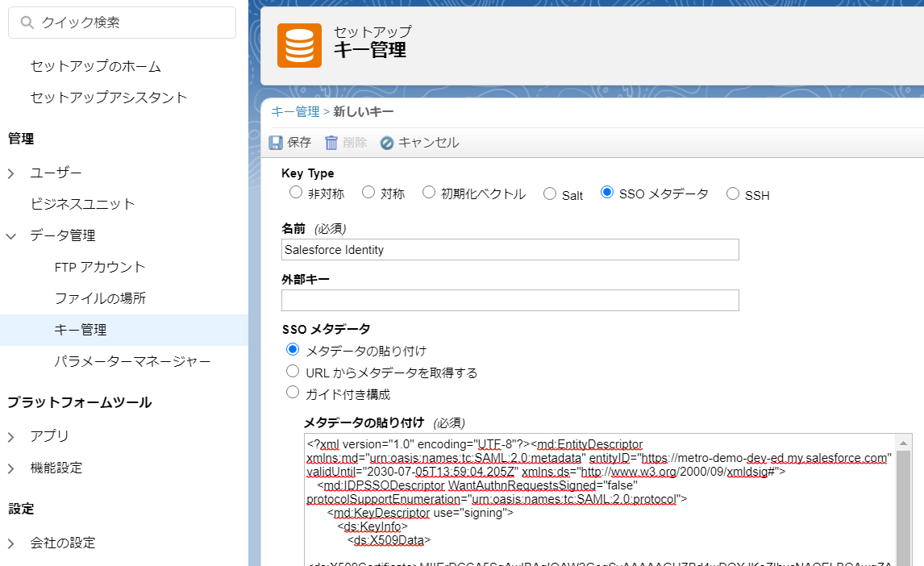Click the cancel circle icon
924x566 pixels.
click(388, 143)
